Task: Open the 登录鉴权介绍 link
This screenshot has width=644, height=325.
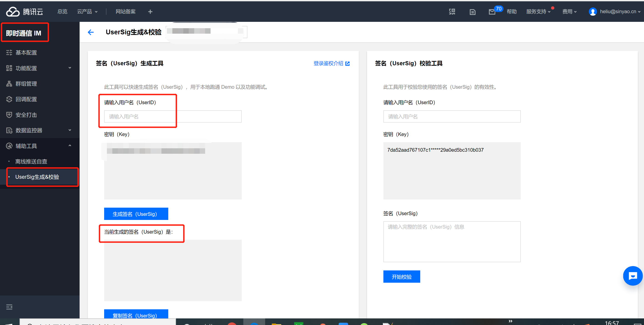Action: (328, 63)
